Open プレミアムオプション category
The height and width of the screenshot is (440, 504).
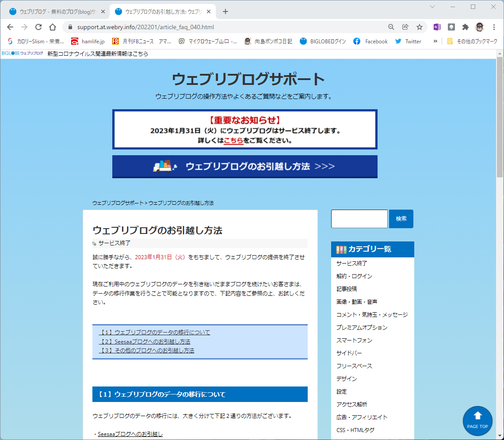[x=362, y=328]
